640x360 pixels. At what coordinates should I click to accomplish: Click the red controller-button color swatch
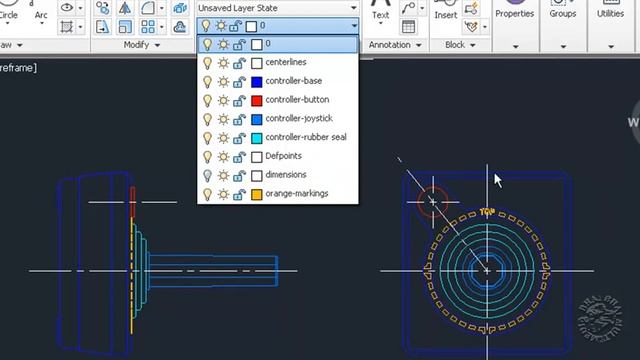(x=256, y=100)
